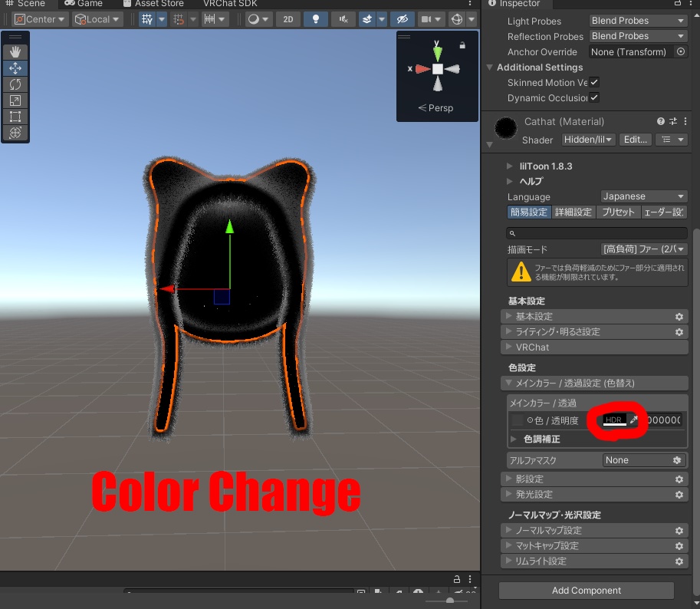Open Local rotation mode dropdown
This screenshot has width=700, height=609.
[97, 19]
